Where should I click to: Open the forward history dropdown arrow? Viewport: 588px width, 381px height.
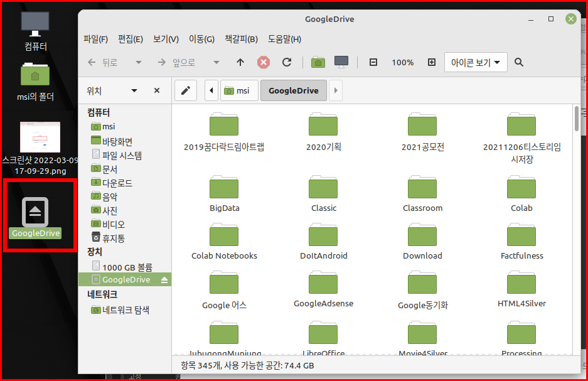point(216,62)
